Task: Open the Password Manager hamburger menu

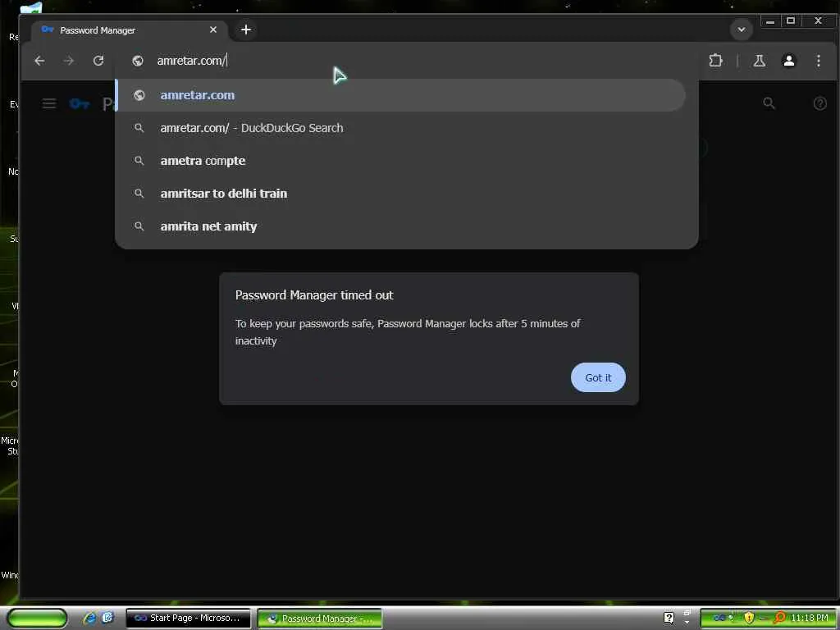Action: click(48, 103)
